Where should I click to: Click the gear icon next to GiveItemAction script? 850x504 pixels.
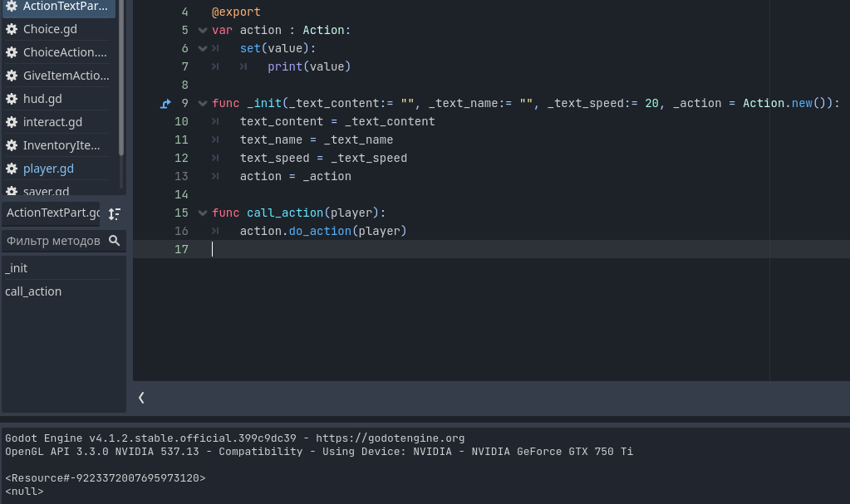pos(12,76)
